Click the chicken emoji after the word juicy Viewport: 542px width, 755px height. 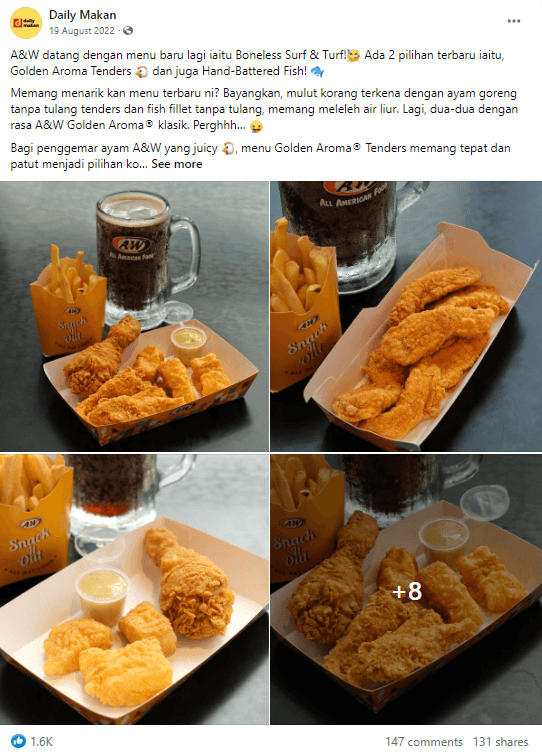[228, 149]
